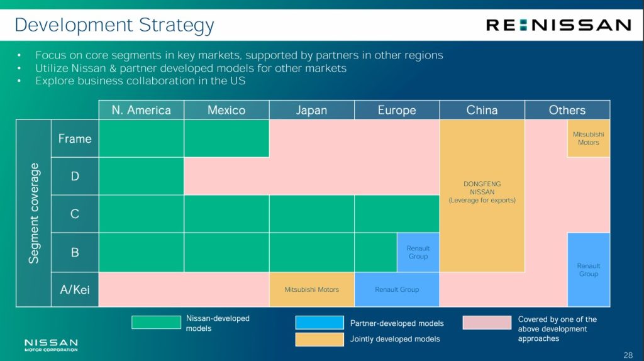Choose the Europe column header

coord(397,110)
